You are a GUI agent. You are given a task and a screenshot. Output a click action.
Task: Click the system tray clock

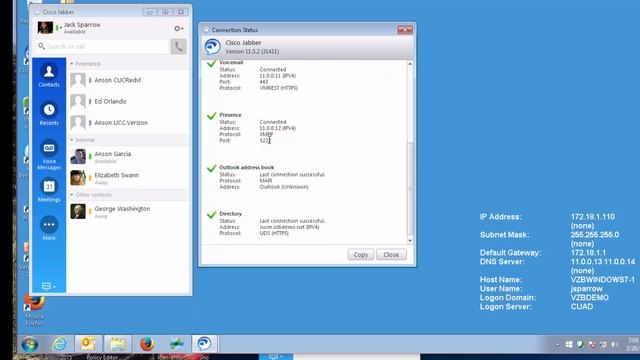point(633,344)
